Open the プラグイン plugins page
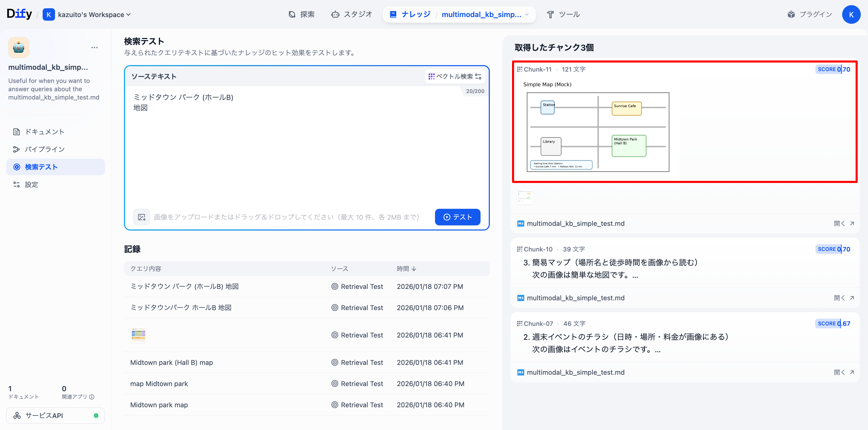 [x=810, y=14]
